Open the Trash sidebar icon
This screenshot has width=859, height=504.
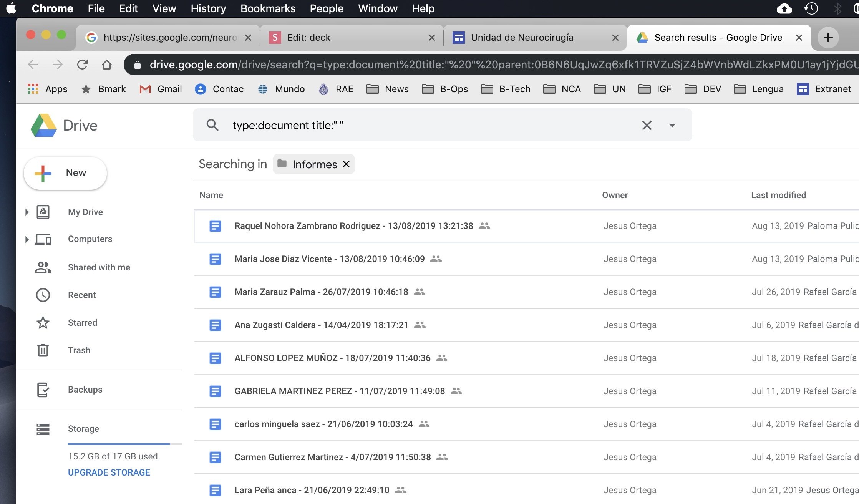[x=43, y=350]
